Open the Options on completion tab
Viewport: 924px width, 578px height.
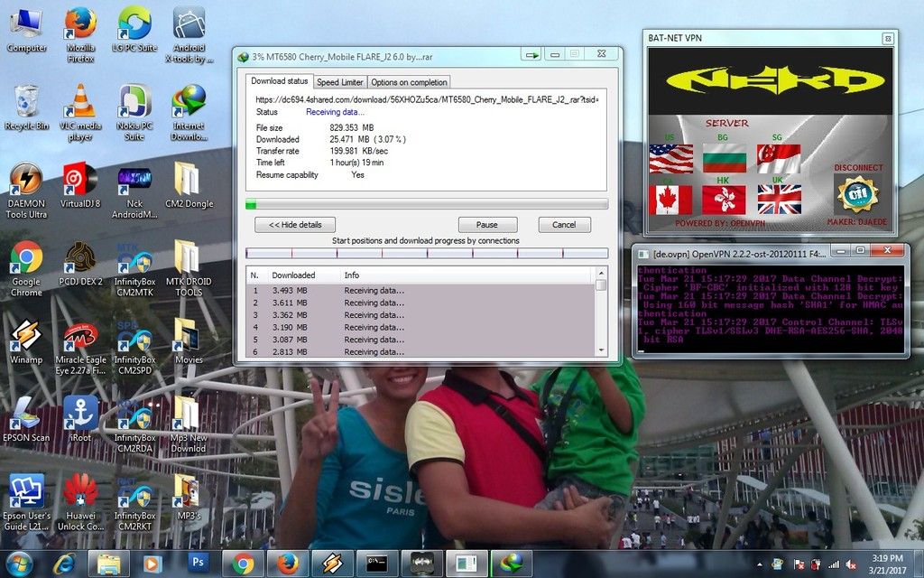pos(409,82)
